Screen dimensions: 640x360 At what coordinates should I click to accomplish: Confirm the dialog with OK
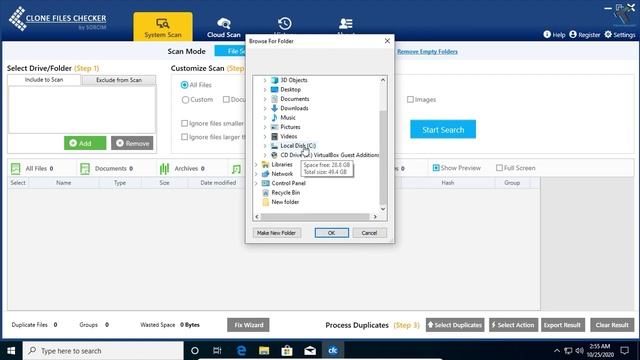point(331,233)
